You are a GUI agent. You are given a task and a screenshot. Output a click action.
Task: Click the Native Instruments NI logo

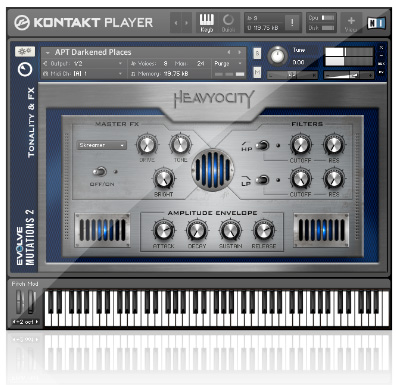pos(376,23)
